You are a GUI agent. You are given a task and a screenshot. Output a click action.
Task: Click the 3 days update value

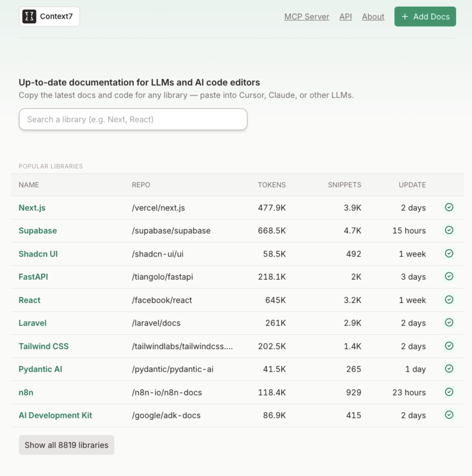click(413, 277)
